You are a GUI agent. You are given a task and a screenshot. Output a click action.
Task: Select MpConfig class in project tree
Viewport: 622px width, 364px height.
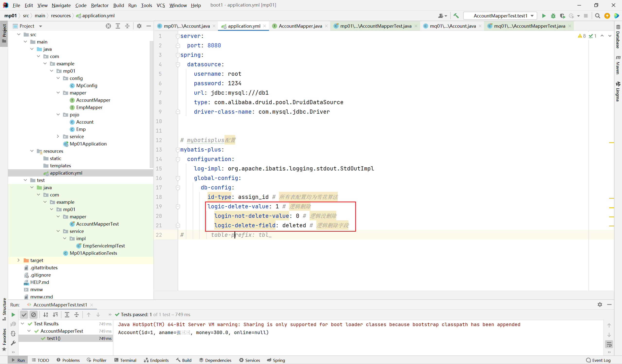87,85
